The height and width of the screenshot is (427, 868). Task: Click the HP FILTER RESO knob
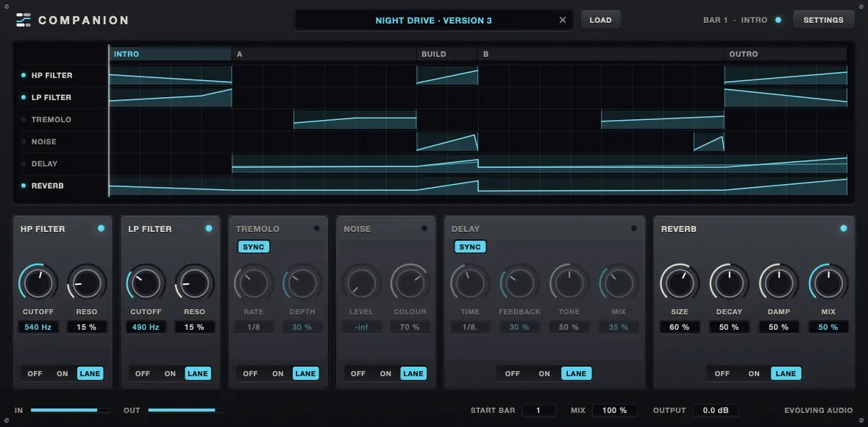pos(87,283)
